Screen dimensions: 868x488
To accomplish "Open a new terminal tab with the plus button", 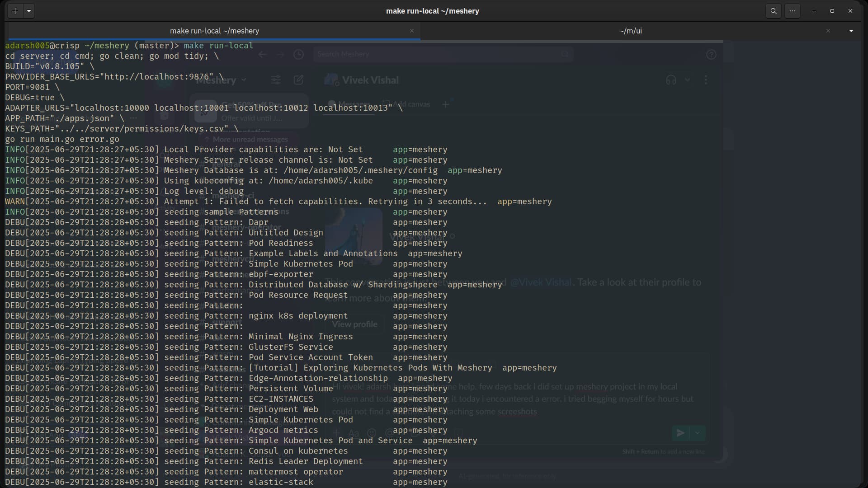I will click(x=15, y=11).
